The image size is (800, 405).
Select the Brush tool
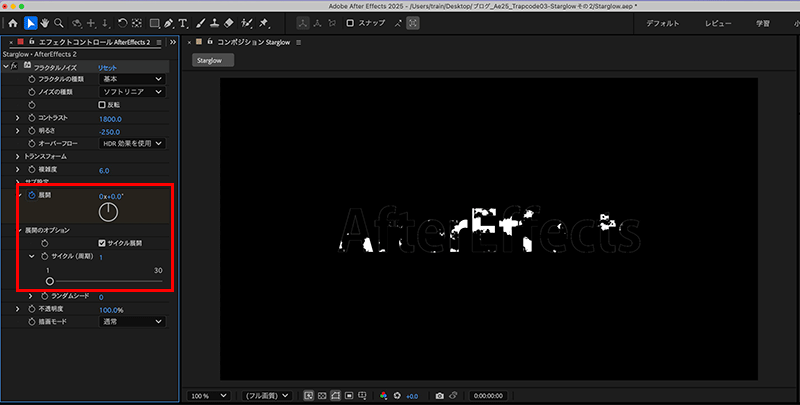201,23
